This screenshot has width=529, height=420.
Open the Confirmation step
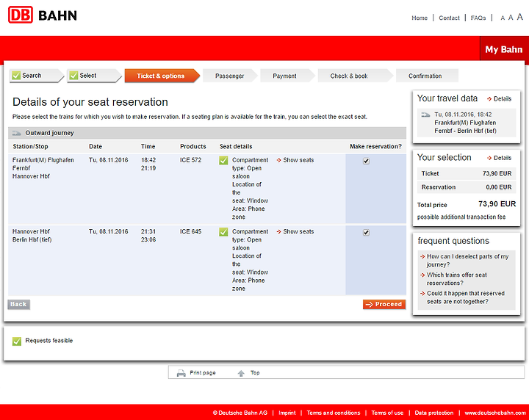[x=425, y=76]
